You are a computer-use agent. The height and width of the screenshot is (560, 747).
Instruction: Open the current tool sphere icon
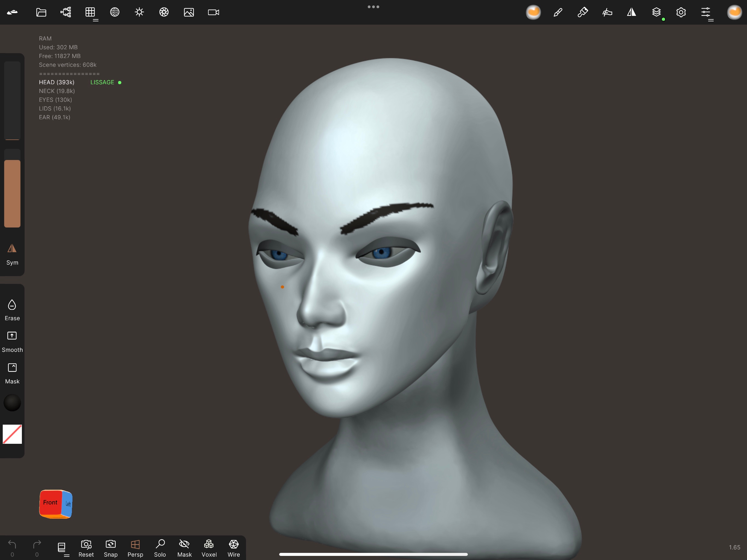click(x=533, y=13)
